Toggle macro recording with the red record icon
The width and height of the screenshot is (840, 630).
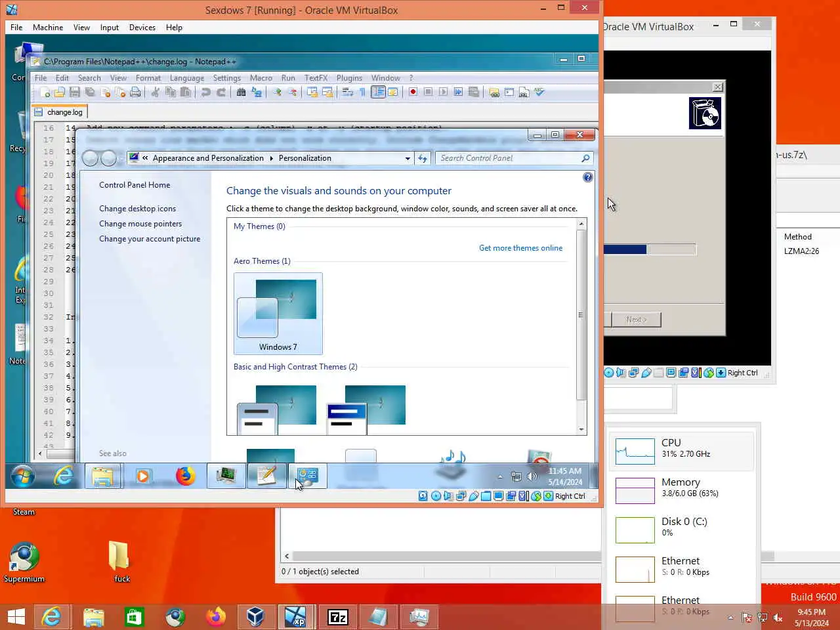pyautogui.click(x=413, y=92)
